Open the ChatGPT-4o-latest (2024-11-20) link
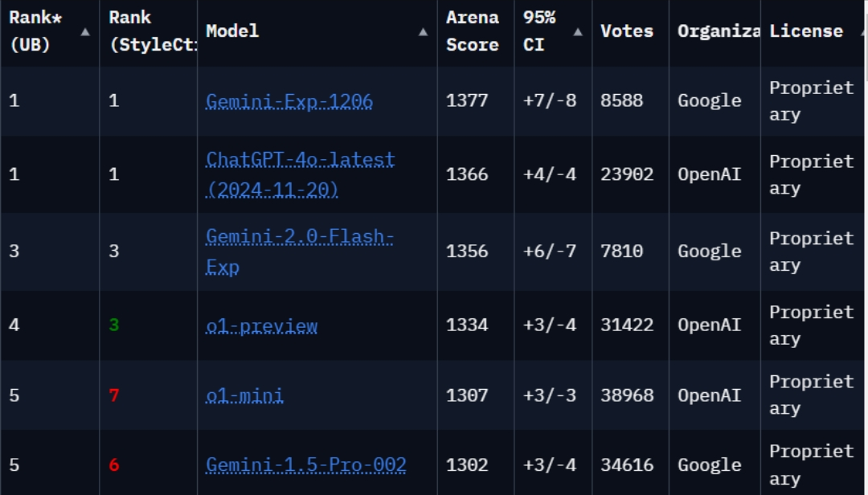This screenshot has width=868, height=495. (300, 159)
